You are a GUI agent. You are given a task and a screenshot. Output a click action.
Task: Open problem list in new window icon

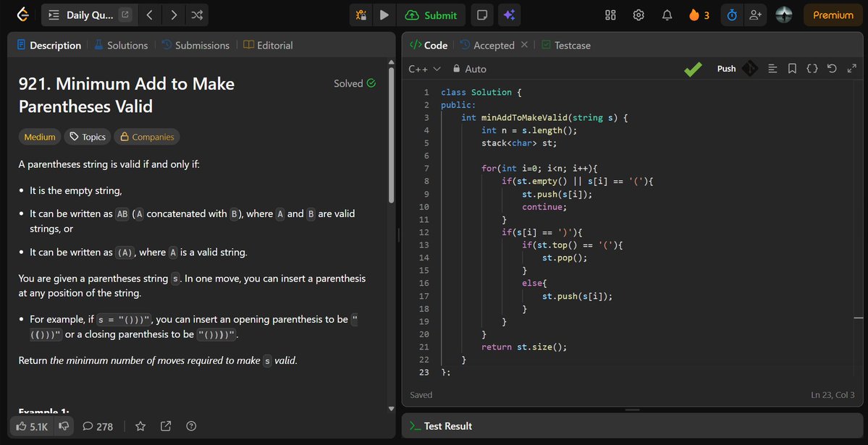pos(126,15)
